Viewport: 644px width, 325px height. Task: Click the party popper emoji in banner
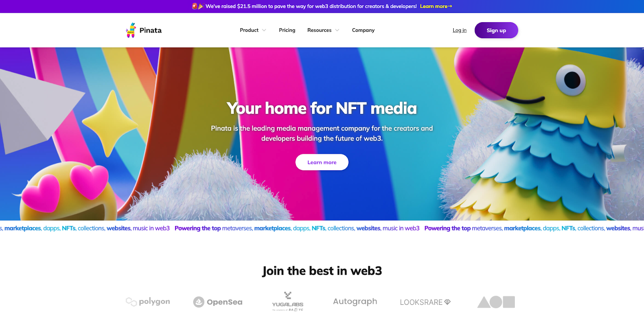tap(200, 6)
